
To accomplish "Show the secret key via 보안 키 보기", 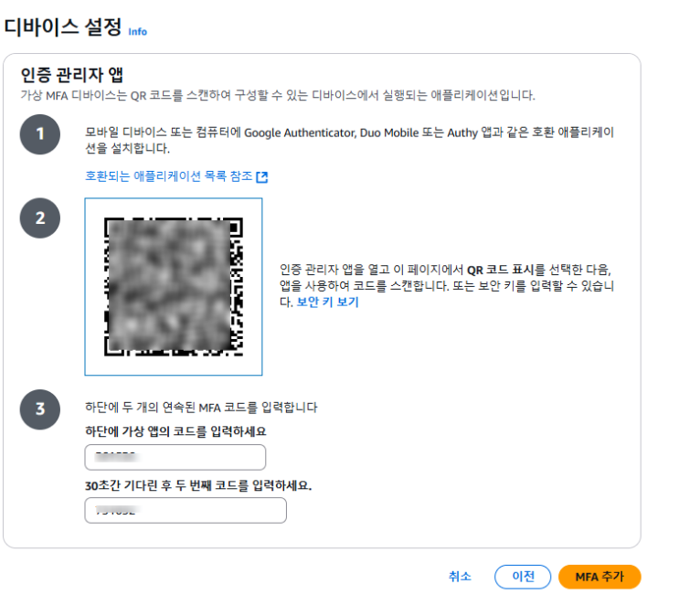I will 327,303.
